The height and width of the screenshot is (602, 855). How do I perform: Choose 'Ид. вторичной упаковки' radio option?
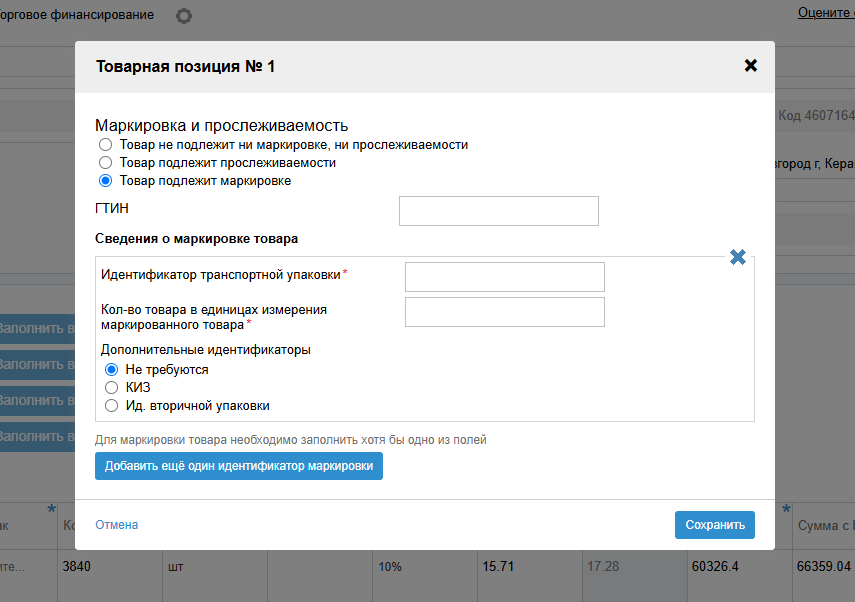(x=112, y=406)
